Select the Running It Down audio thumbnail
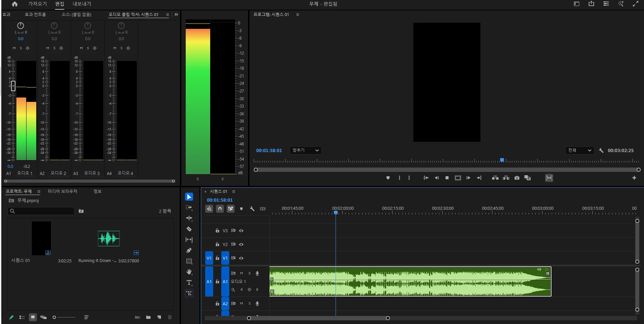 pos(109,239)
